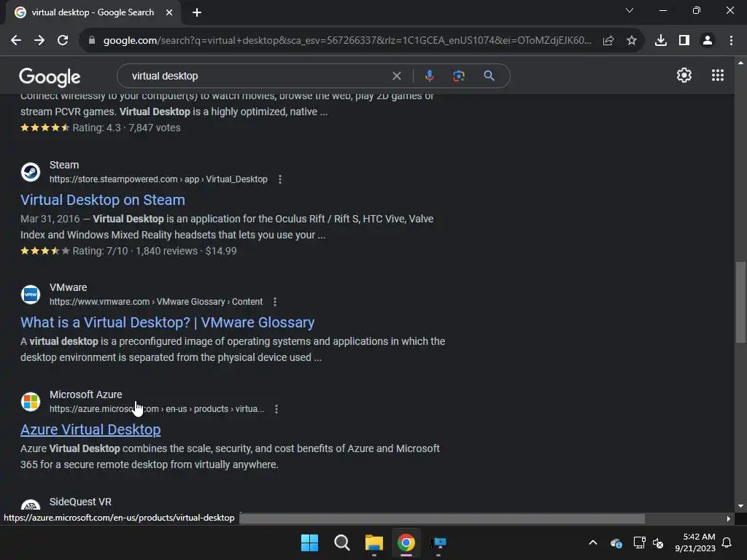Click muted volume tray icon

(x=659, y=542)
